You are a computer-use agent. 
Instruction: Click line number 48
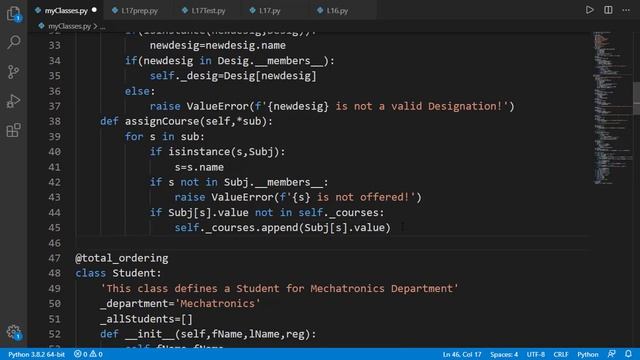pos(55,273)
